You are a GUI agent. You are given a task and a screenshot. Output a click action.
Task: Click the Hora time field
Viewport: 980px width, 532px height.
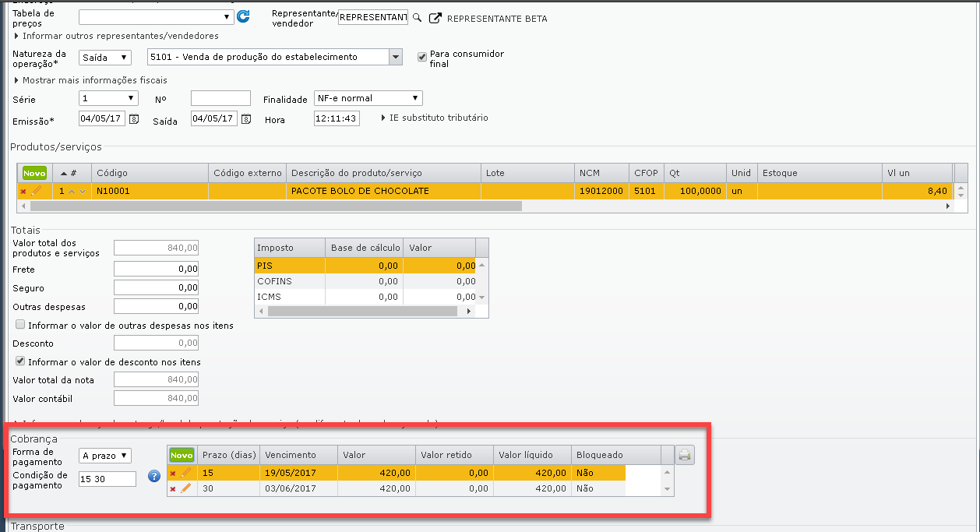click(x=337, y=119)
